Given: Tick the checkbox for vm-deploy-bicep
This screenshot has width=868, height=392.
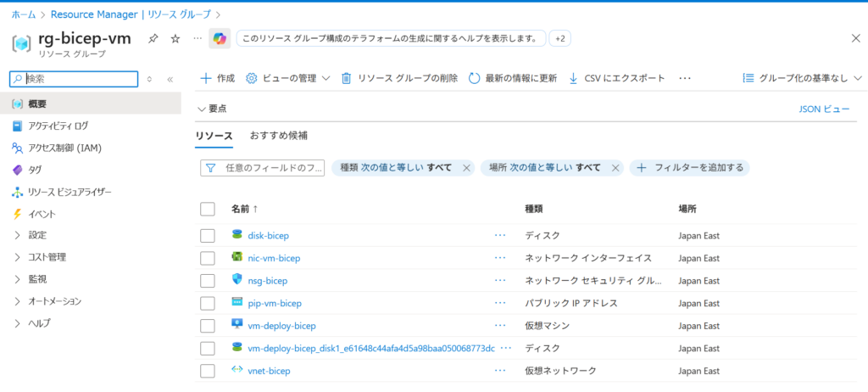Looking at the screenshot, I should click(x=208, y=326).
